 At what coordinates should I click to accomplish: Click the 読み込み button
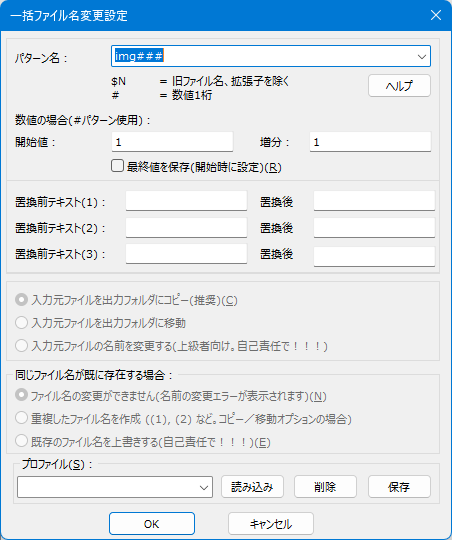252,487
